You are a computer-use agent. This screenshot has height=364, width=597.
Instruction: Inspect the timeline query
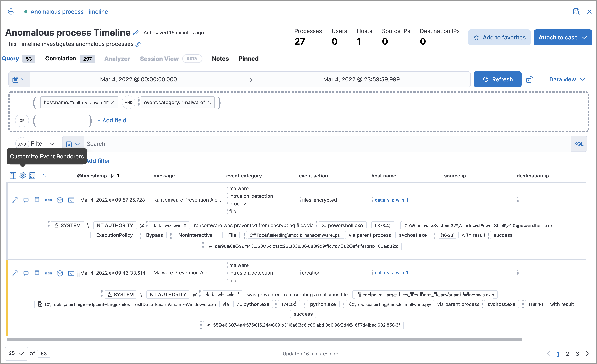tap(576, 11)
